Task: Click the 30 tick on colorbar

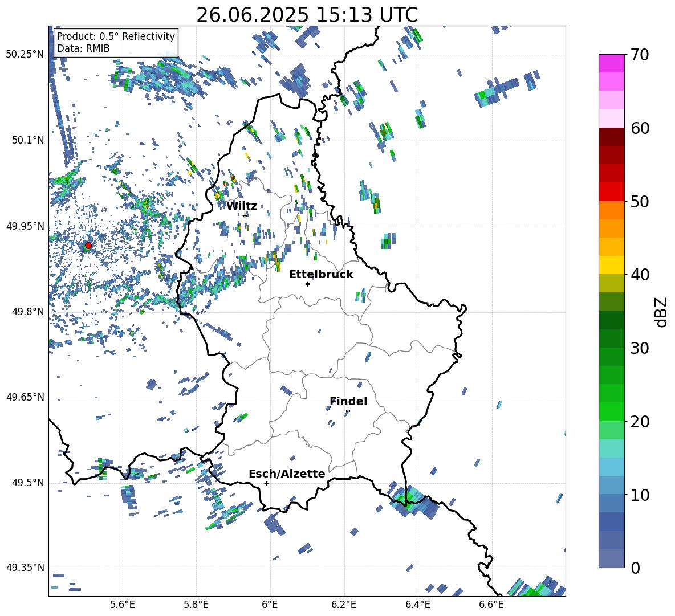Action: point(640,348)
